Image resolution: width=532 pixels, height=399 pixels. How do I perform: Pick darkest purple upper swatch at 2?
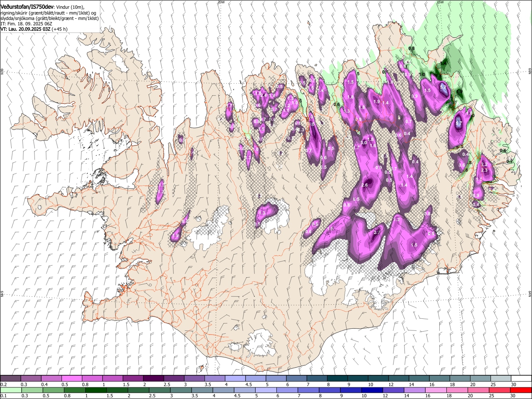tap(153, 379)
